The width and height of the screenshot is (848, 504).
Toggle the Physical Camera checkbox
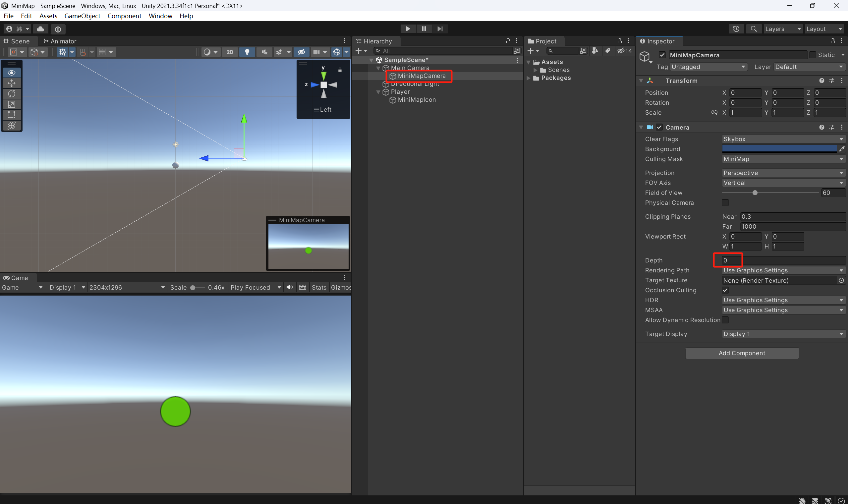coord(725,203)
